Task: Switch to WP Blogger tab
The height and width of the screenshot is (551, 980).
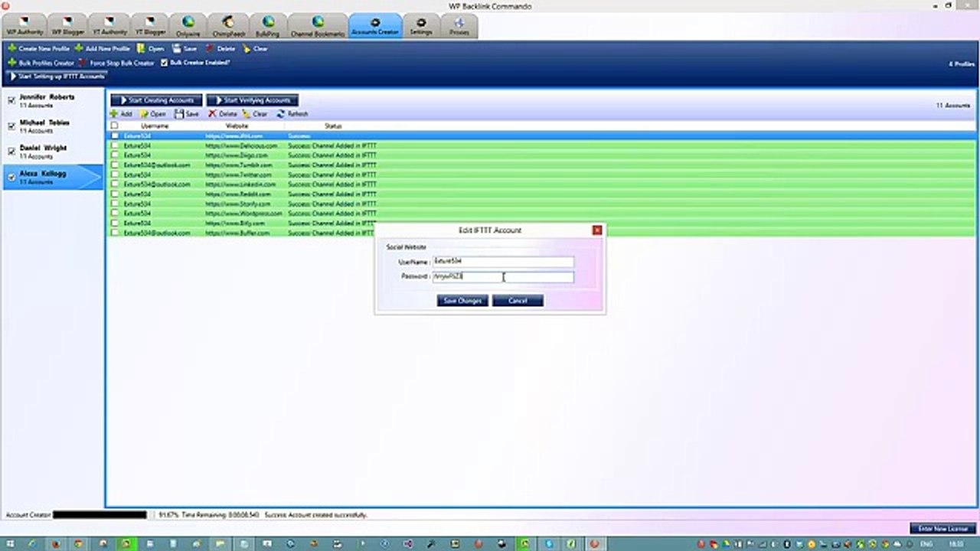Action: coord(67,25)
